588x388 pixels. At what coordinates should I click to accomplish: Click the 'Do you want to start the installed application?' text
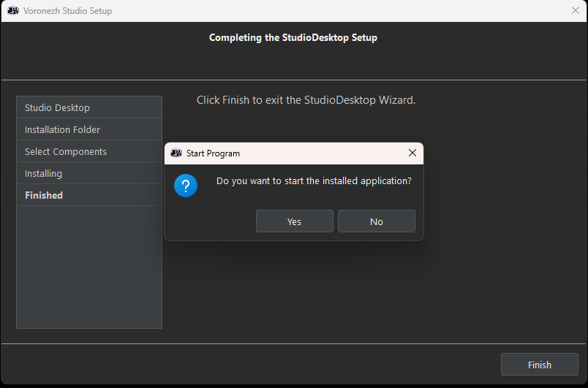[x=314, y=181]
